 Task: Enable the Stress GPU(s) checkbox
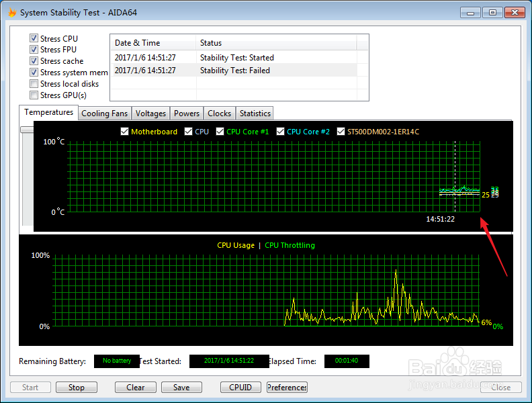pyautogui.click(x=34, y=95)
